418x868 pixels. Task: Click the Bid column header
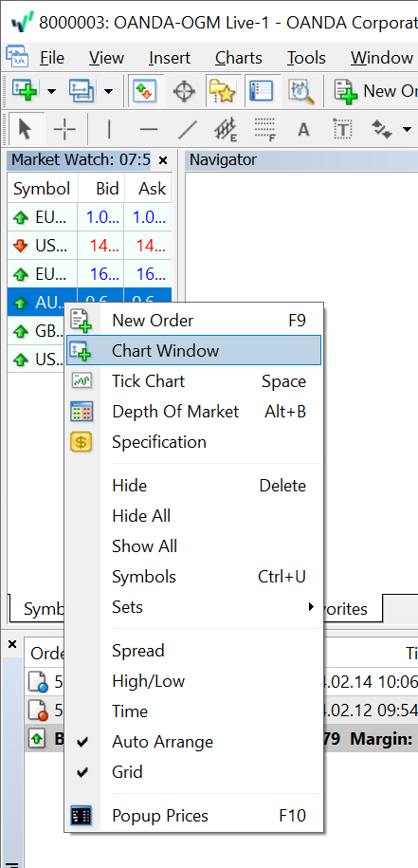point(101,189)
